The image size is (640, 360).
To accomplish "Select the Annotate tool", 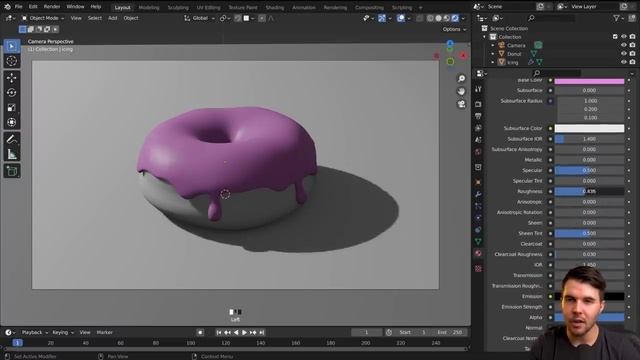I will (x=12, y=139).
